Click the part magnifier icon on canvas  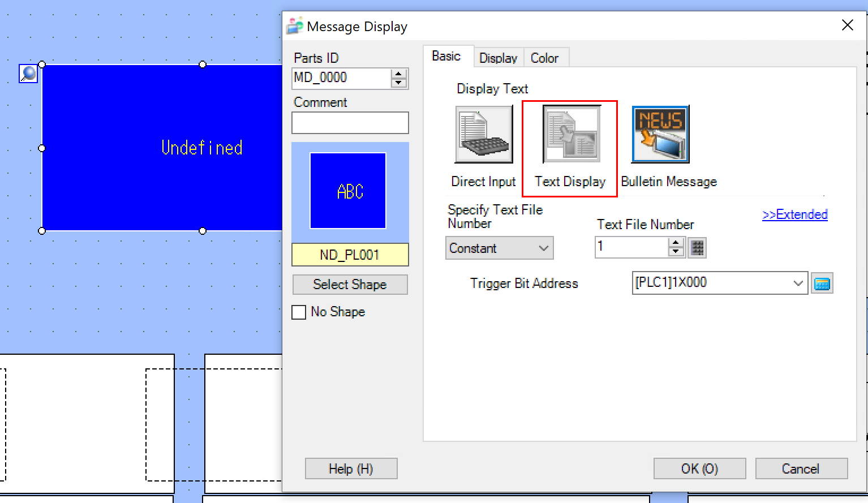28,73
